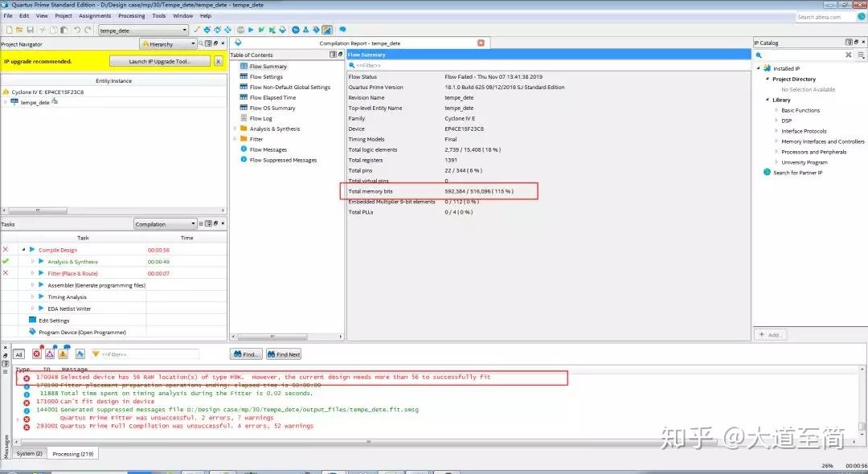The width and height of the screenshot is (868, 474).
Task: Click the Search for Partner IP globe icon
Action: [x=767, y=172]
